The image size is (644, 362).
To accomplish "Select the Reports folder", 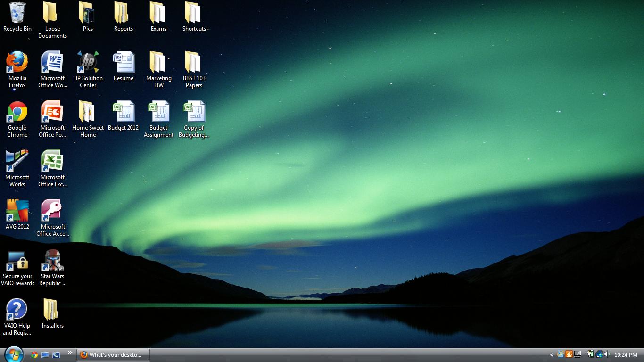I will point(123,17).
